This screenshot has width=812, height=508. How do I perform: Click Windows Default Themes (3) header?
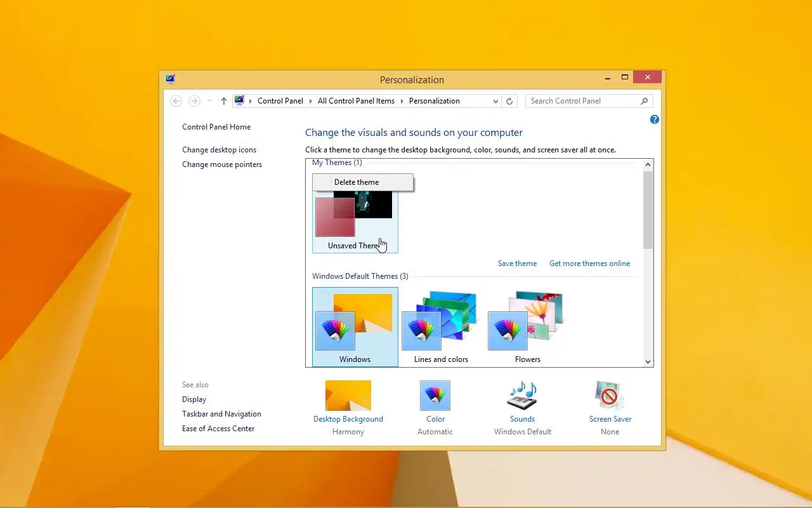click(x=360, y=276)
